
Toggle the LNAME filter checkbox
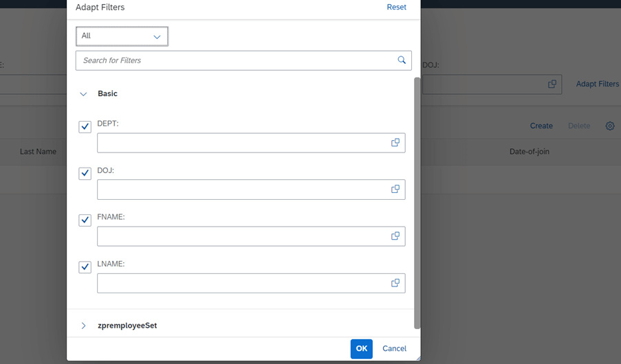[85, 267]
